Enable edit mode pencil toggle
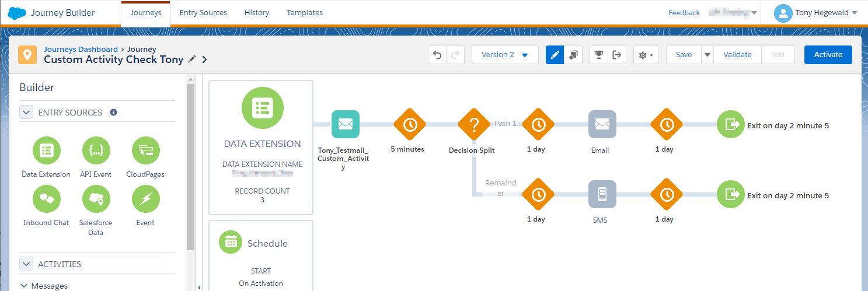Image resolution: width=868 pixels, height=291 pixels. pyautogui.click(x=555, y=55)
